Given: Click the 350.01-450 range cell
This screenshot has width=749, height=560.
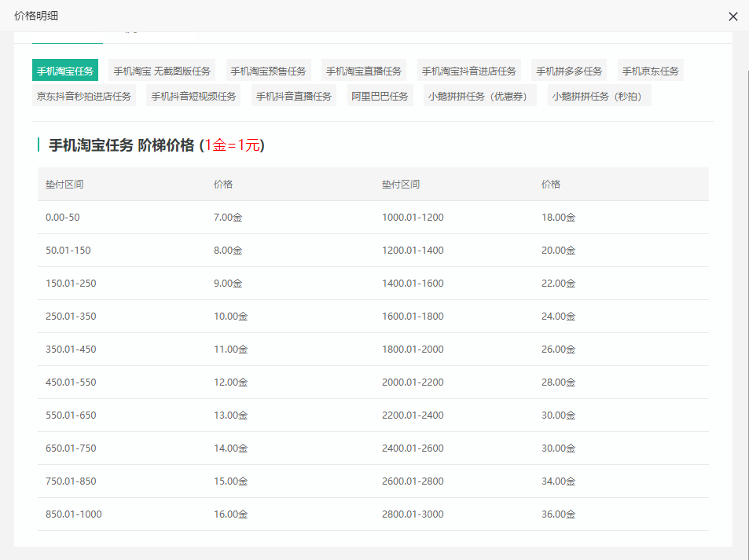Looking at the screenshot, I should pyautogui.click(x=71, y=349).
